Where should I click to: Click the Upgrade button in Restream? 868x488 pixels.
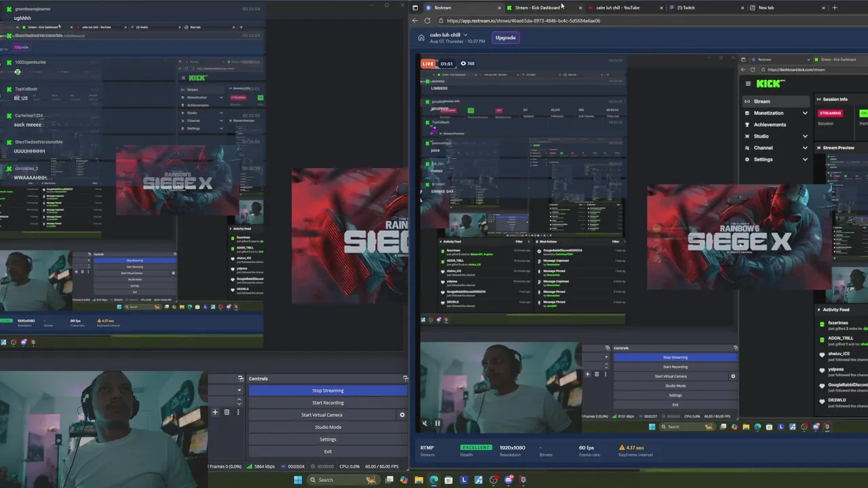505,37
